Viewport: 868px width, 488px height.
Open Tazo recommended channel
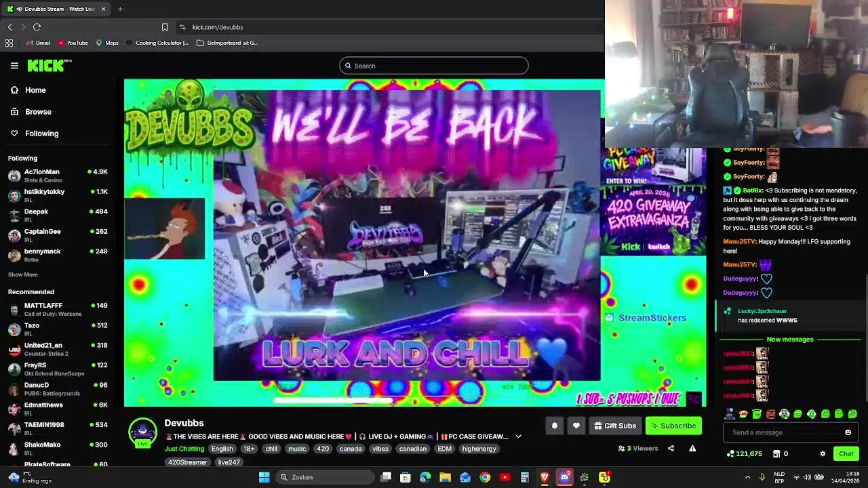pyautogui.click(x=58, y=329)
